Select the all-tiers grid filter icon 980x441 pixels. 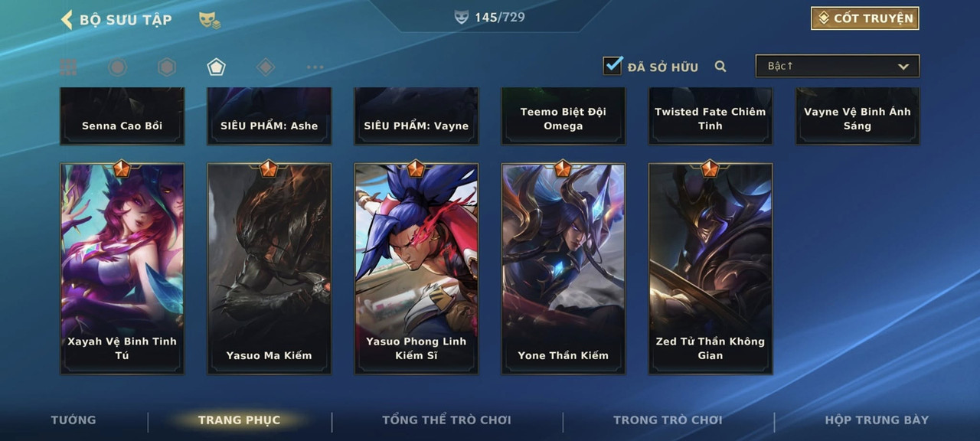coord(68,67)
